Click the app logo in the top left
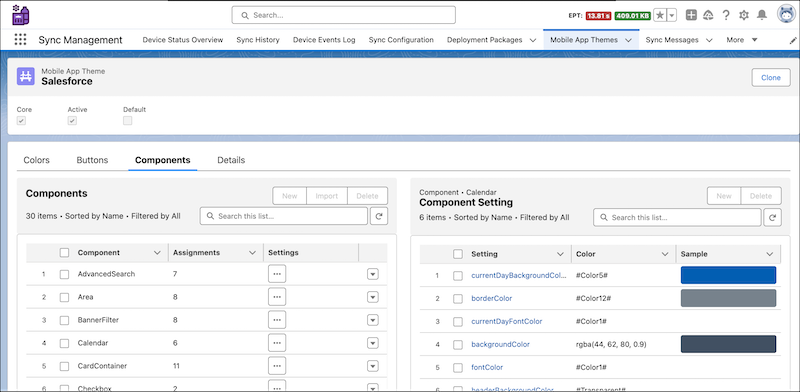800x392 pixels. 20,15
